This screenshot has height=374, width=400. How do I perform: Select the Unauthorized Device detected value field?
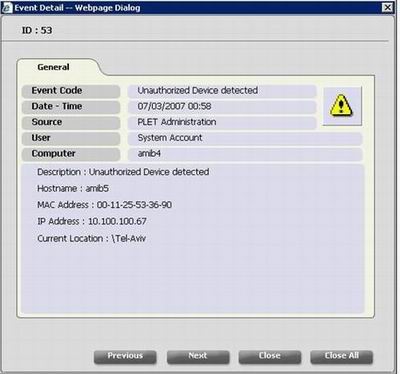[x=222, y=91]
